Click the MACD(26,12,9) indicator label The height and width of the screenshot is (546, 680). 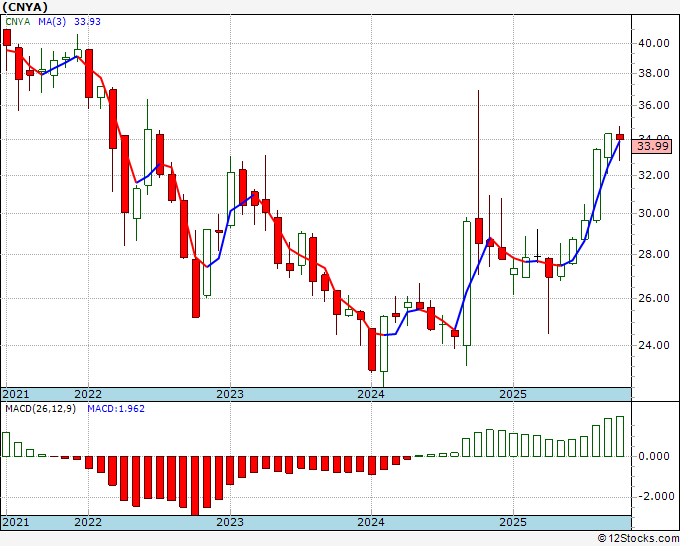[40, 409]
